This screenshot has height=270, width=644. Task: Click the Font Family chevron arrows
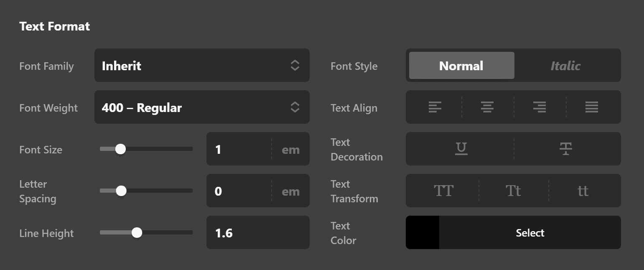[x=295, y=65]
